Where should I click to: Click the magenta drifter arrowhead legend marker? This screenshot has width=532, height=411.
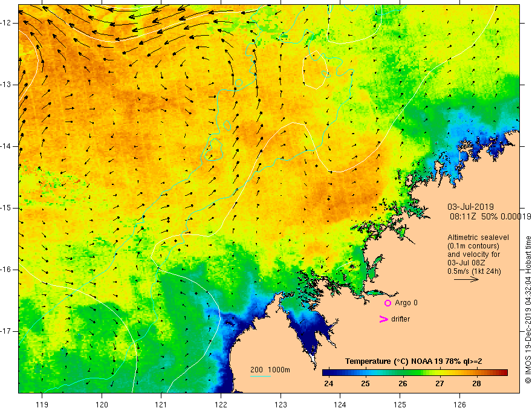pyautogui.click(x=383, y=319)
